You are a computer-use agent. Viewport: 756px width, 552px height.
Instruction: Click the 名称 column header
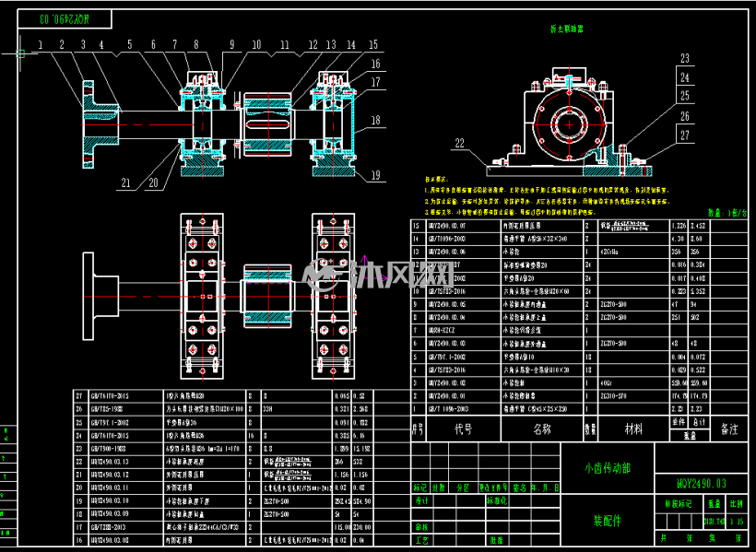tap(542, 429)
